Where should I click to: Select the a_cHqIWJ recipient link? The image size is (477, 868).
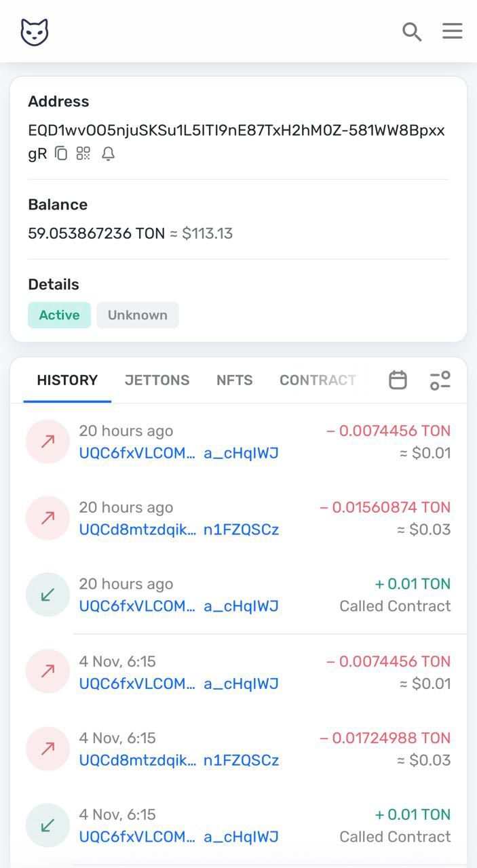click(x=242, y=453)
